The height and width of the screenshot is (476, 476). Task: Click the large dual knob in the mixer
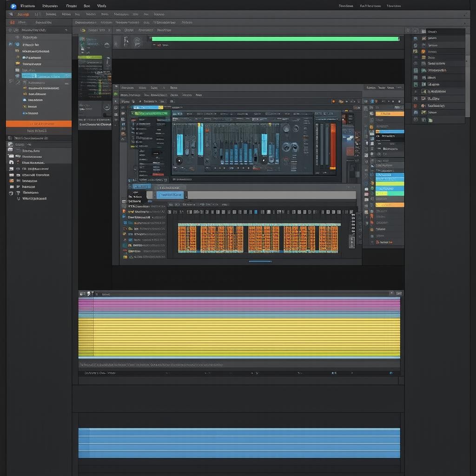pyautogui.click(x=291, y=147)
